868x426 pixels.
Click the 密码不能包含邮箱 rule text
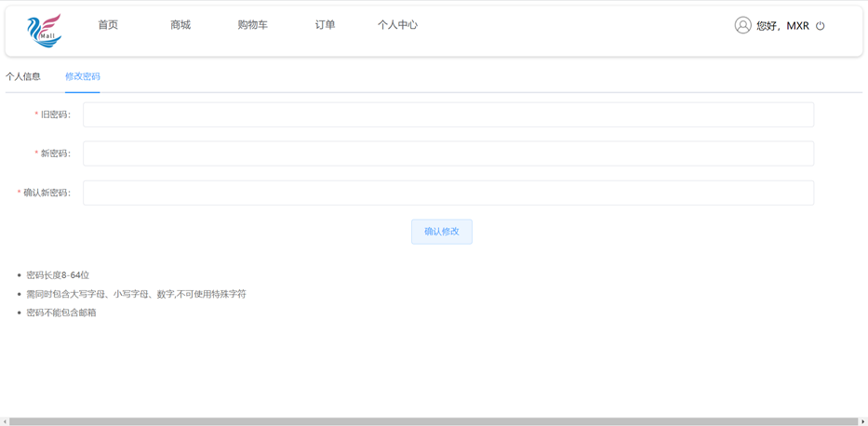coord(61,313)
